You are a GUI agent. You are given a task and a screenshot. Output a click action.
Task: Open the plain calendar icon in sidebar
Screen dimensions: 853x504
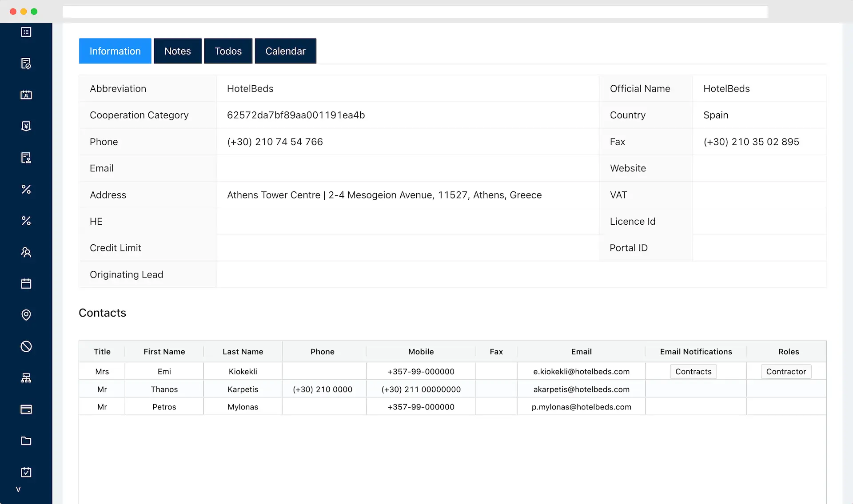26,283
